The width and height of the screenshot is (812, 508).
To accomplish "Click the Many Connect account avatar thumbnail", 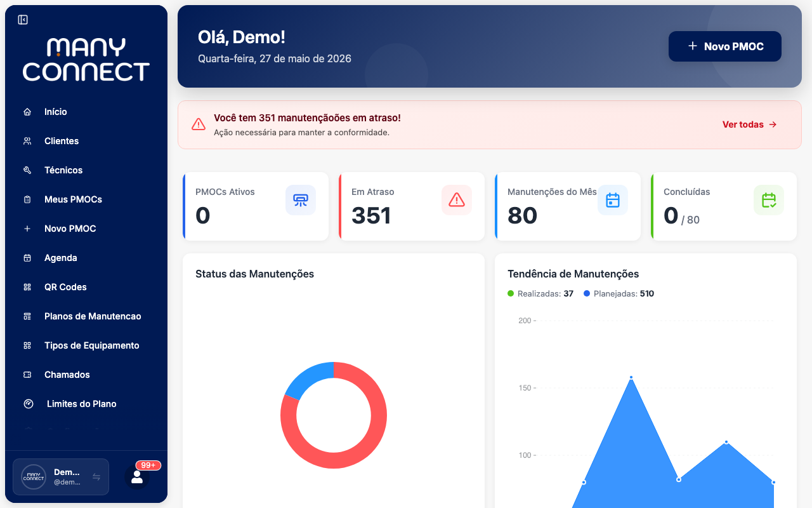I will point(34,477).
